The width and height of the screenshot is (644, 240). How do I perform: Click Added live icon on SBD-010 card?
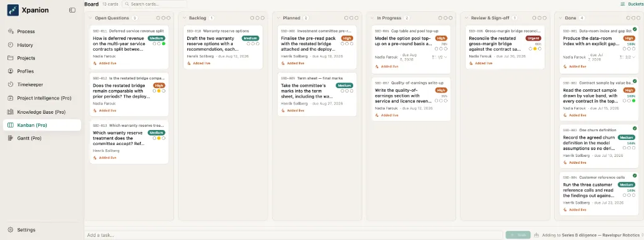(188, 63)
